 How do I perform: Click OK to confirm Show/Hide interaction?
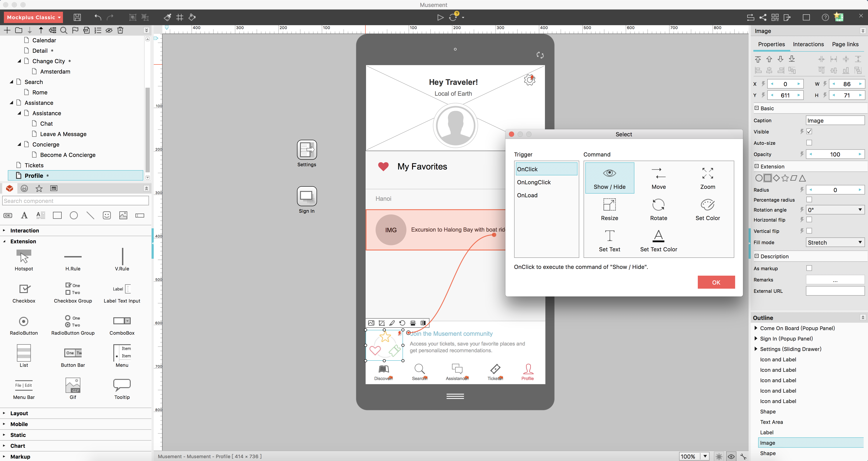click(x=716, y=282)
